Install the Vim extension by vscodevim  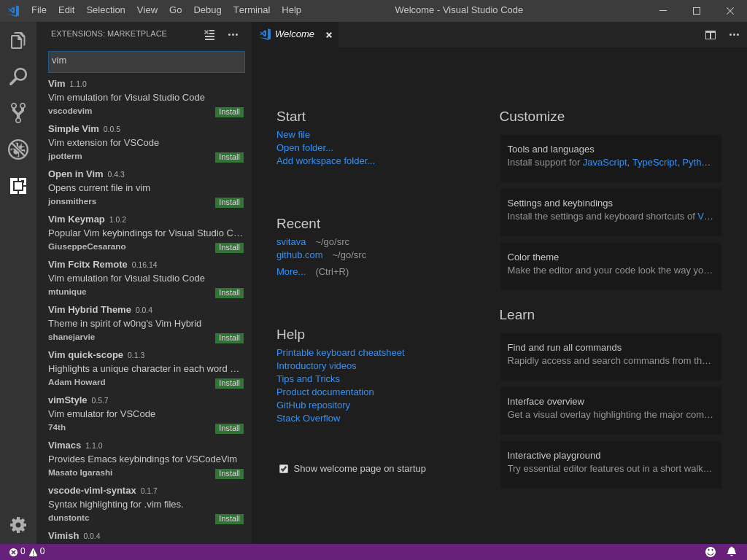tap(229, 112)
